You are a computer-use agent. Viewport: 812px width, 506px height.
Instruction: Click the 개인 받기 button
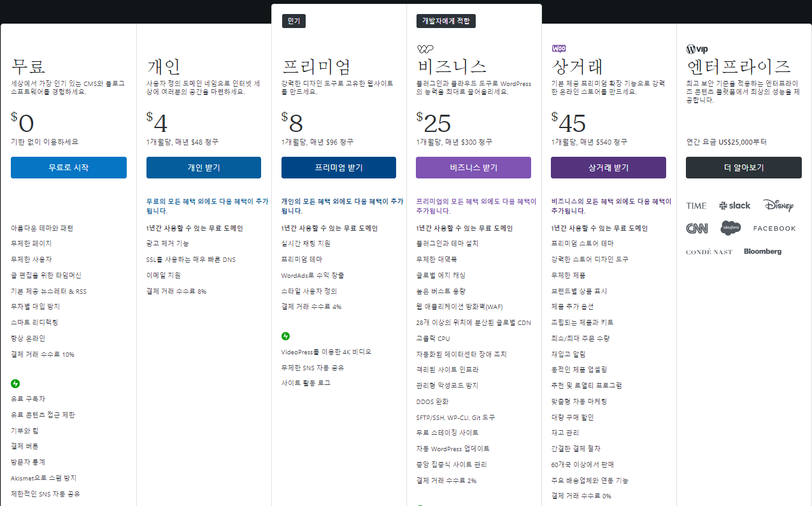tap(203, 167)
